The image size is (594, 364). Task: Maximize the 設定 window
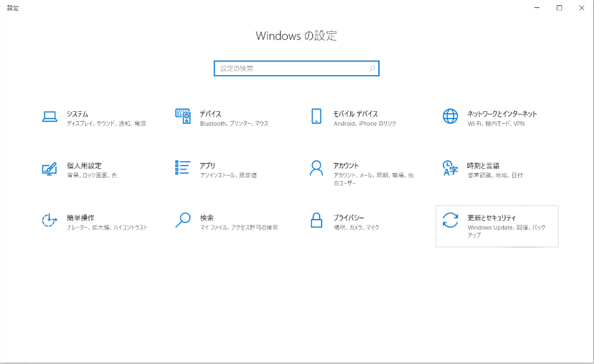559,8
